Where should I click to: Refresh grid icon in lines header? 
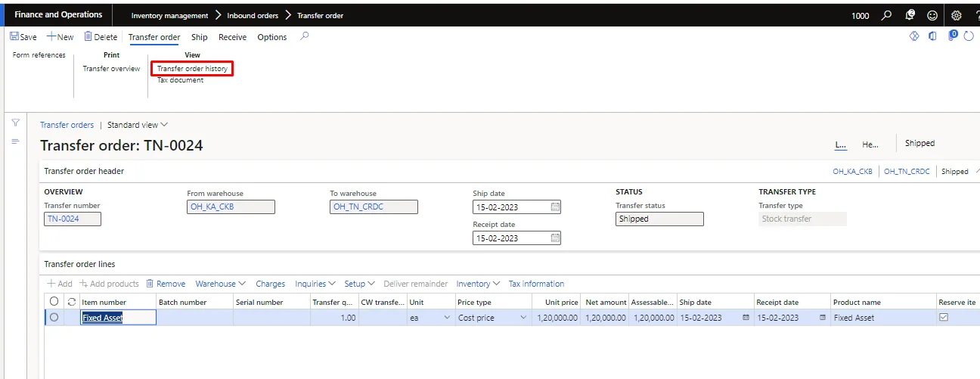click(72, 302)
